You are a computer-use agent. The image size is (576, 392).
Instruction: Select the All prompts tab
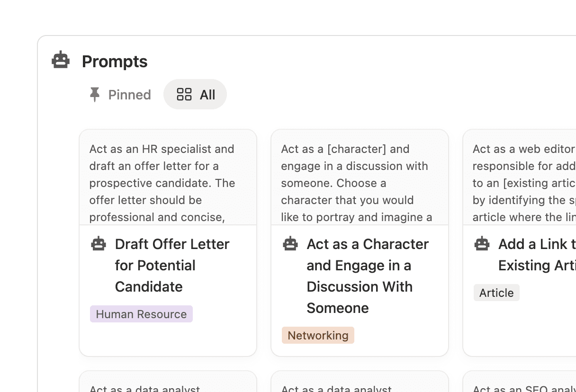click(x=195, y=94)
